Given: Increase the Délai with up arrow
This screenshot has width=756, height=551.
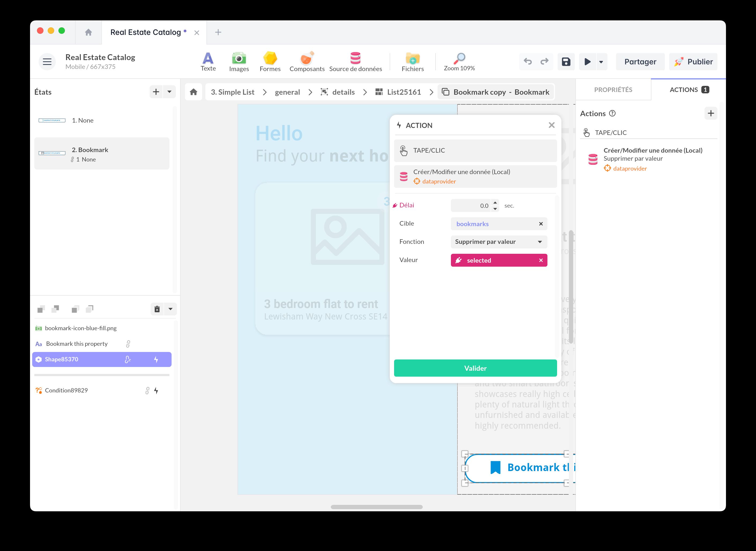Looking at the screenshot, I should pyautogui.click(x=495, y=203).
